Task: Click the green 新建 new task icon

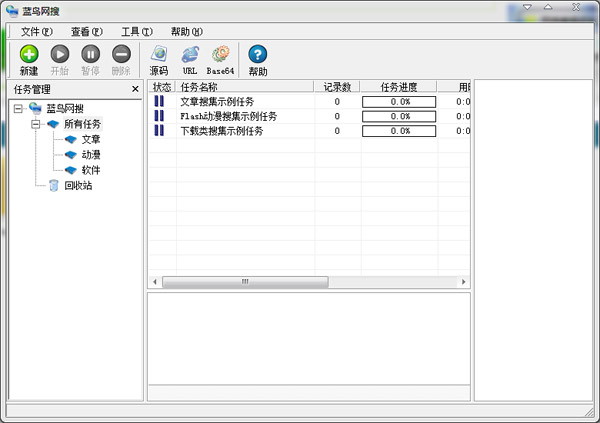Action: click(29, 54)
